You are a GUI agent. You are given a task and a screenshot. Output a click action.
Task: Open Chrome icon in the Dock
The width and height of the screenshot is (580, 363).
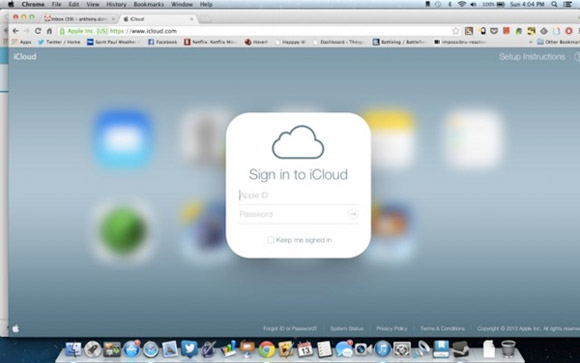point(267,349)
